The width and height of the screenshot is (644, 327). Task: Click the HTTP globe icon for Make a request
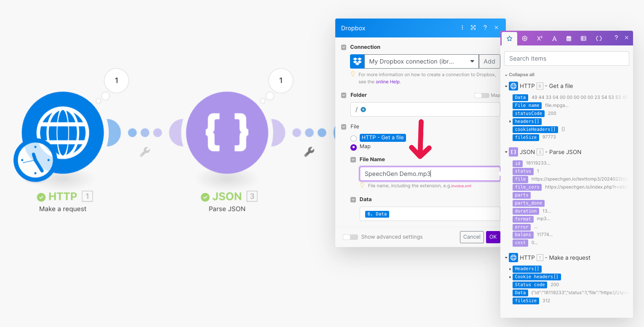tap(513, 258)
